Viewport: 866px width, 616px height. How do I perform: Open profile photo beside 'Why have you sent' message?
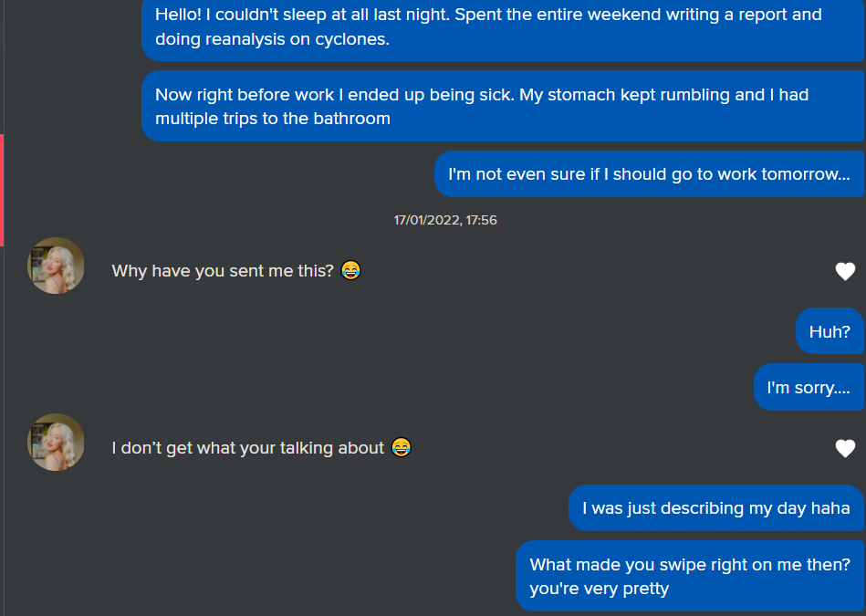coord(56,266)
